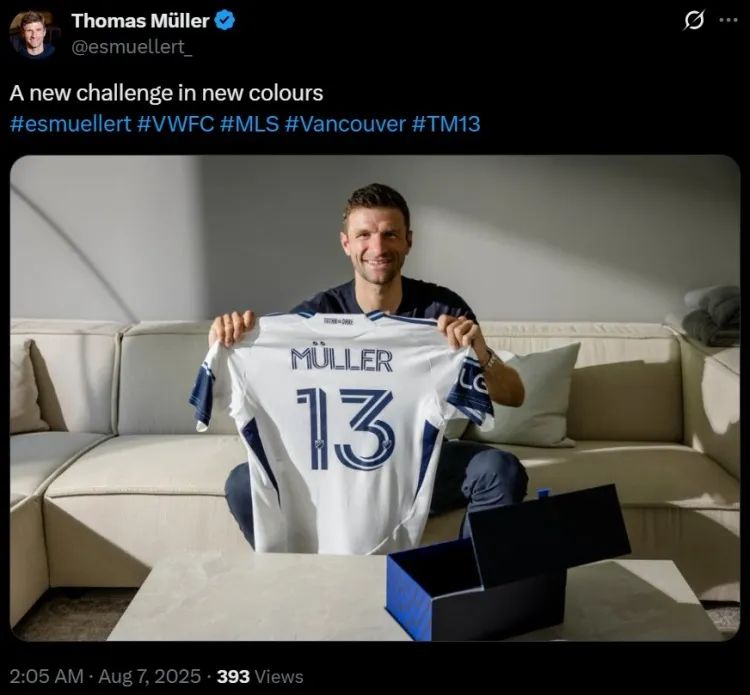Open Thomas Müller's profile avatar
The width and height of the screenshot is (750, 695).
click(x=32, y=34)
